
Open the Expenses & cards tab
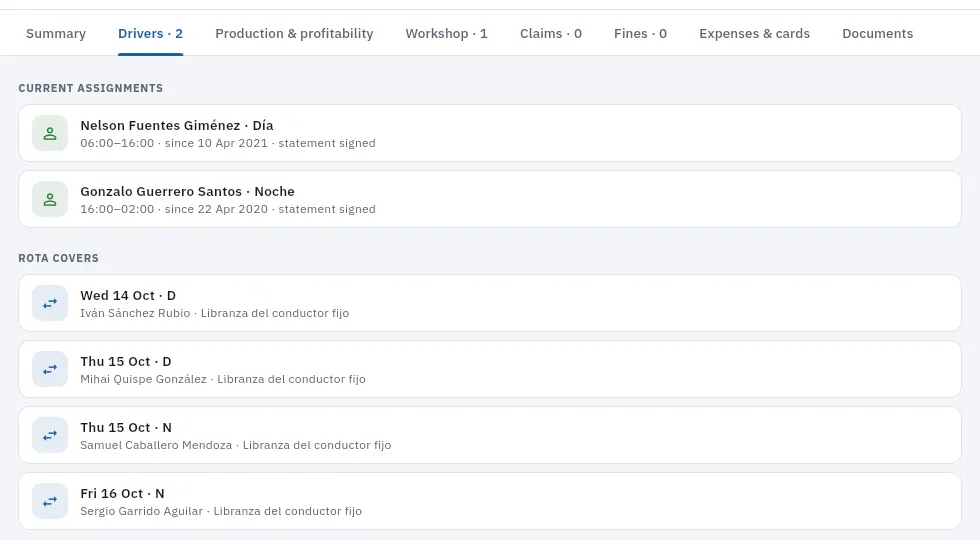[754, 34]
